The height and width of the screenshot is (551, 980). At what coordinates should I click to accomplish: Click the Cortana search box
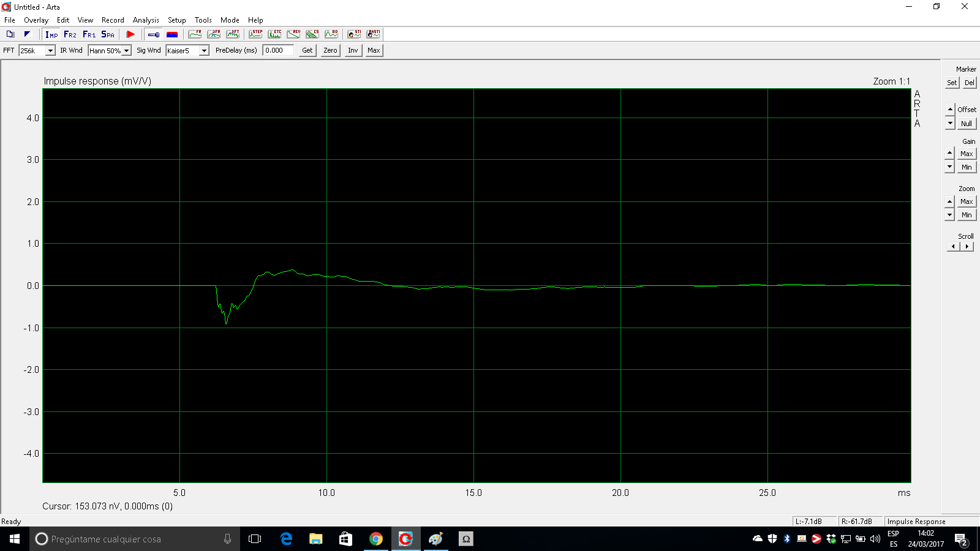(x=135, y=539)
